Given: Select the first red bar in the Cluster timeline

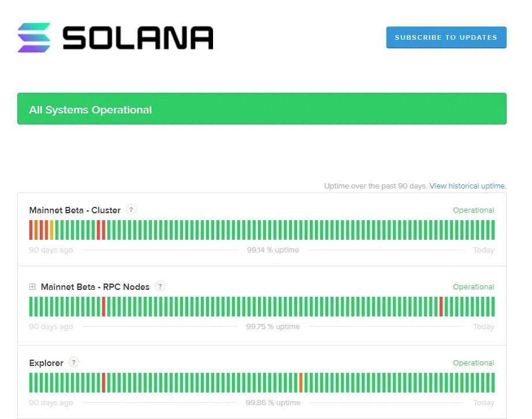Looking at the screenshot, I should click(x=31, y=230).
